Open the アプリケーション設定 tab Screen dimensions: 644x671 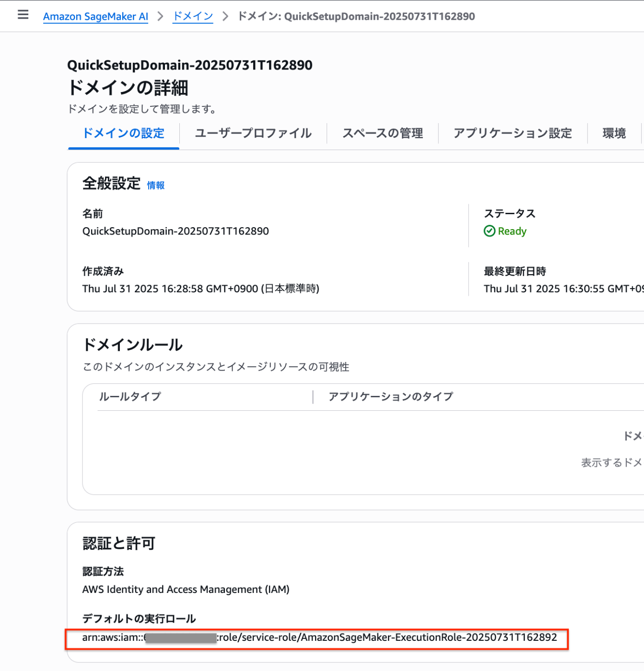coord(513,133)
